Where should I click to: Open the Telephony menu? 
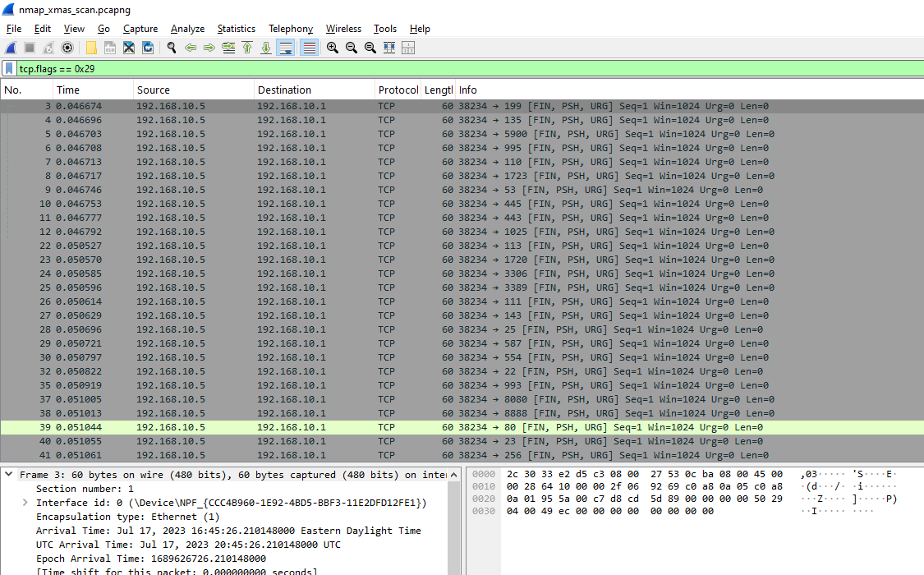click(x=290, y=28)
